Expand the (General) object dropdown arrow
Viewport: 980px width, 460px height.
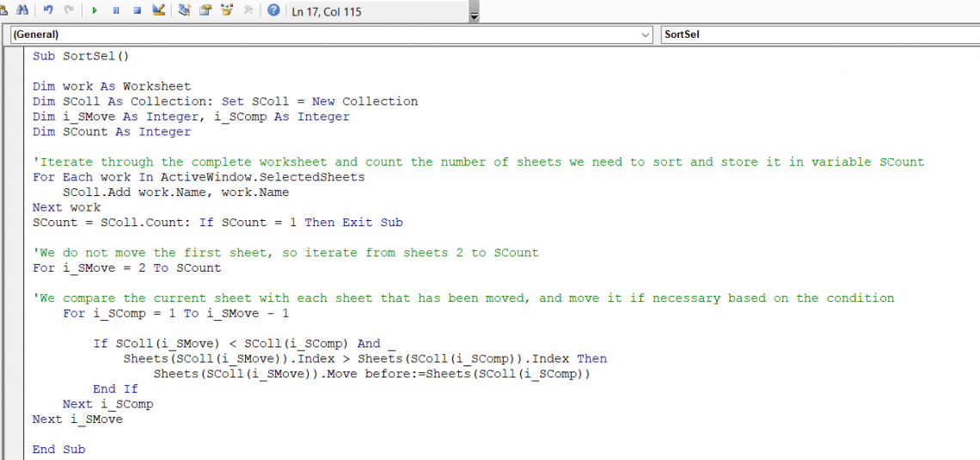click(x=646, y=34)
